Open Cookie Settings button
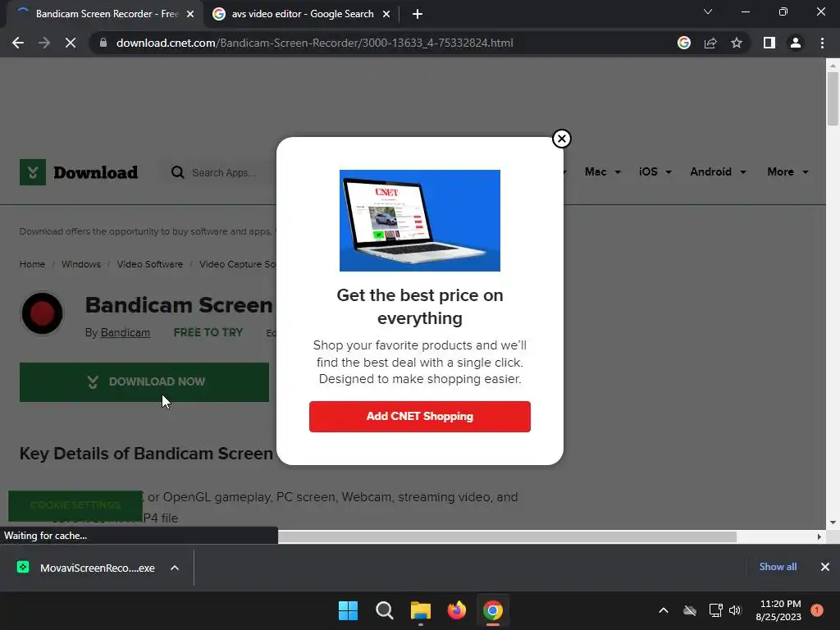 coord(75,505)
